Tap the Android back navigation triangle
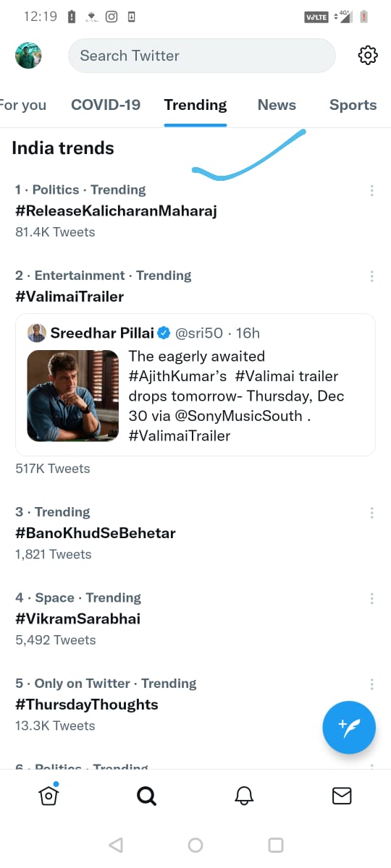The width and height of the screenshot is (391, 868). pos(116,845)
